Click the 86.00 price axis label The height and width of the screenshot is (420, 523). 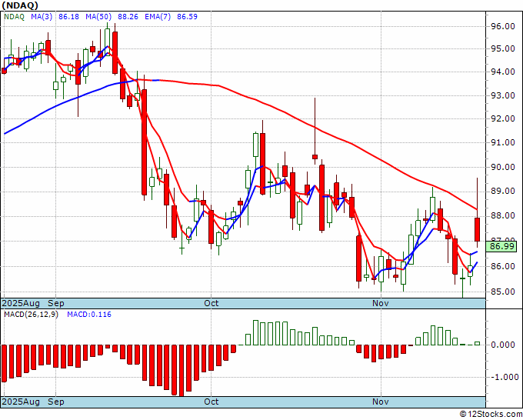[503, 266]
